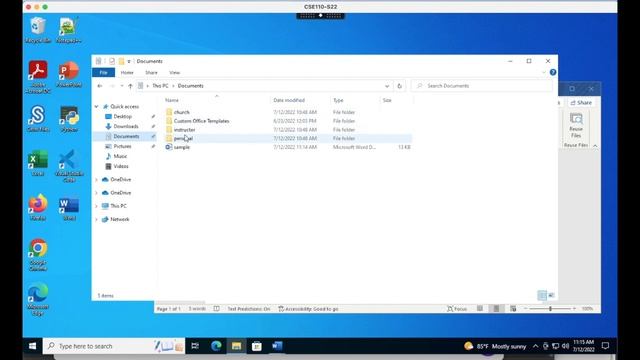This screenshot has width=640, height=360.
Task: Open the Notepad++ desktop icon
Action: coord(68,30)
